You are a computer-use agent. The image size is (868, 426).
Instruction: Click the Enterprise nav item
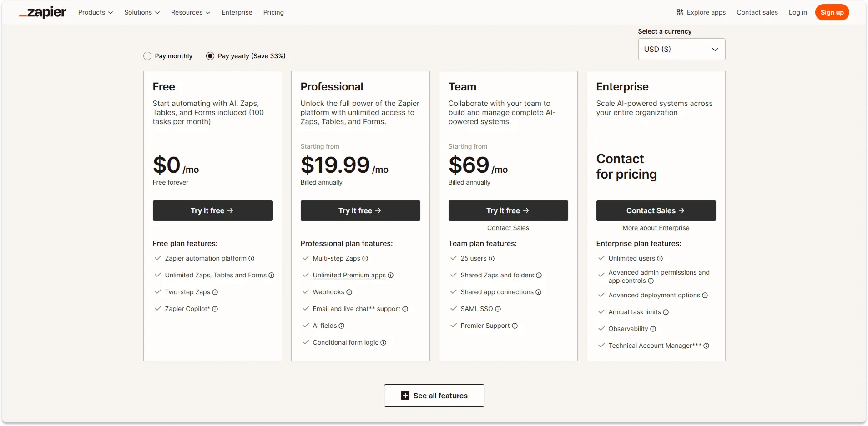(237, 12)
